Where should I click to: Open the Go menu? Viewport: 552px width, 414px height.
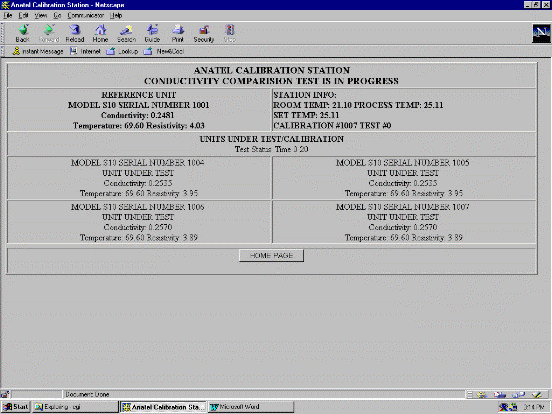point(57,15)
